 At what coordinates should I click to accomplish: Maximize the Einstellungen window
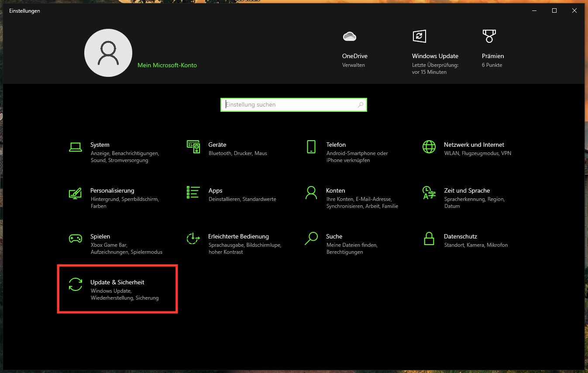[x=554, y=11]
